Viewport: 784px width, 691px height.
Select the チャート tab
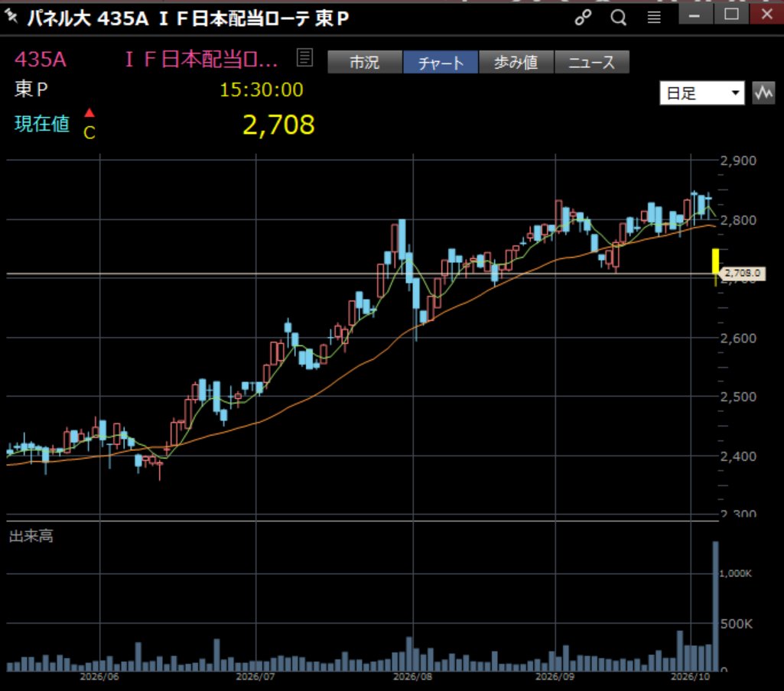coord(441,63)
